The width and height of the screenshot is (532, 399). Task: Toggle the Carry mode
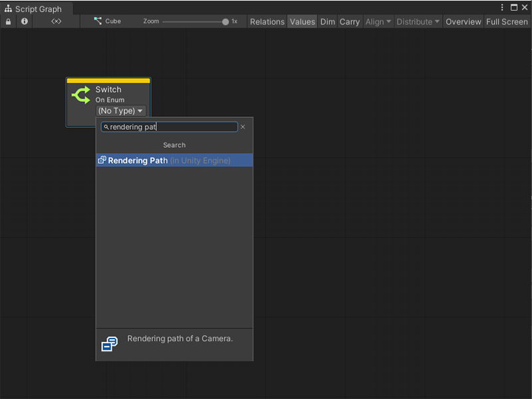(350, 21)
